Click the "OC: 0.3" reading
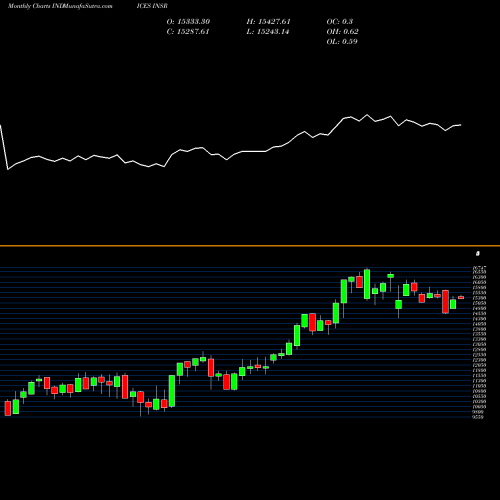The image size is (500, 500). tap(339, 22)
